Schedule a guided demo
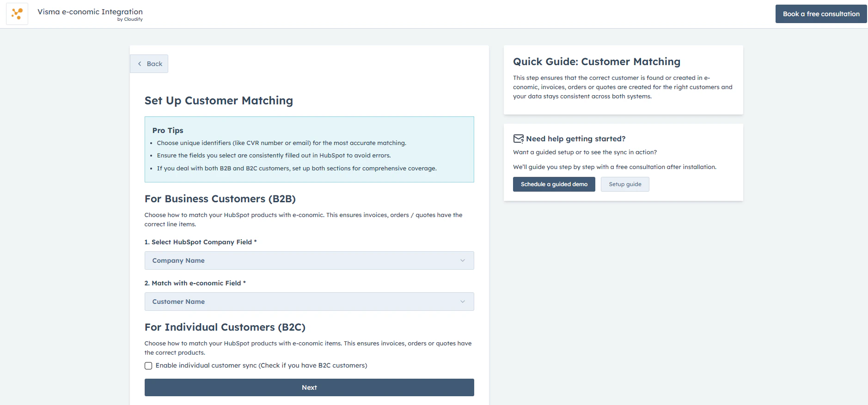 554,184
